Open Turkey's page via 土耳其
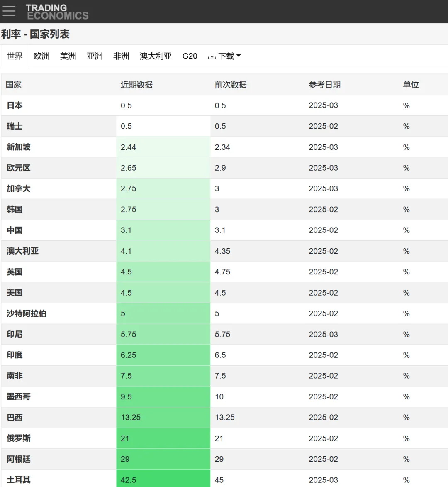Viewport: 448px width, 487px height. (19, 480)
